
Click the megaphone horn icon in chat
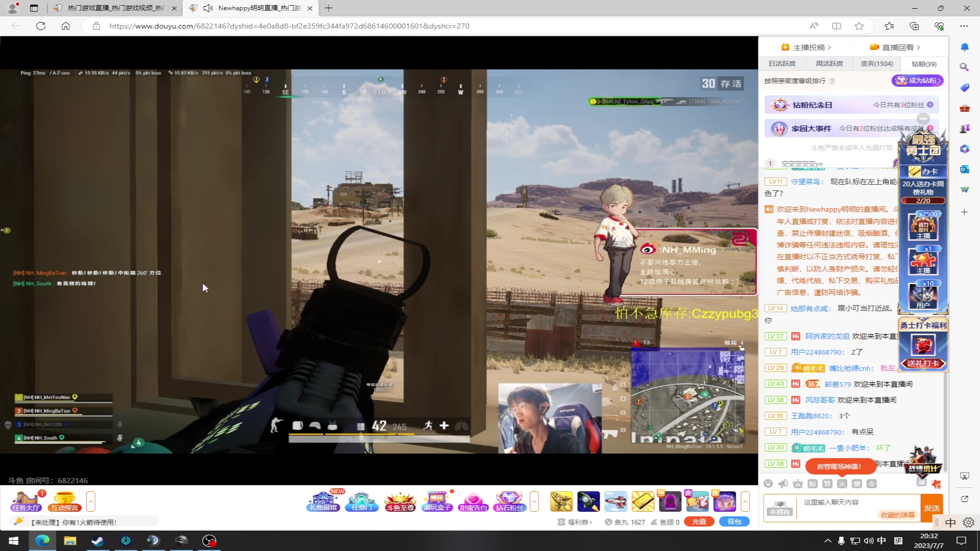click(783, 484)
